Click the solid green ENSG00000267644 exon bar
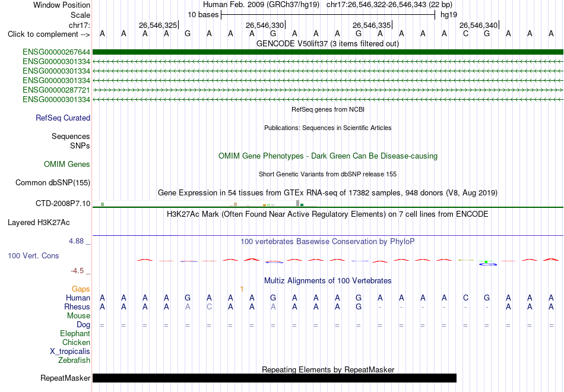 click(328, 52)
